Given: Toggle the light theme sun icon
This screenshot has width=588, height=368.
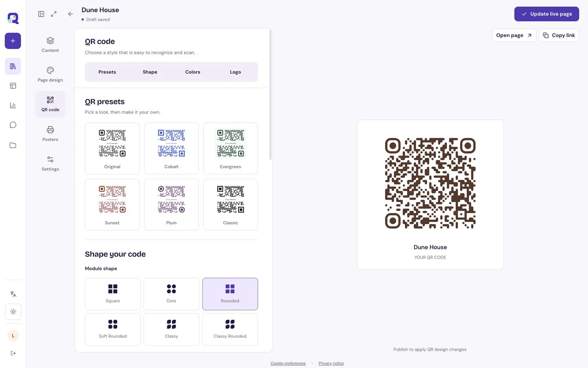Looking at the screenshot, I should pyautogui.click(x=13, y=312).
